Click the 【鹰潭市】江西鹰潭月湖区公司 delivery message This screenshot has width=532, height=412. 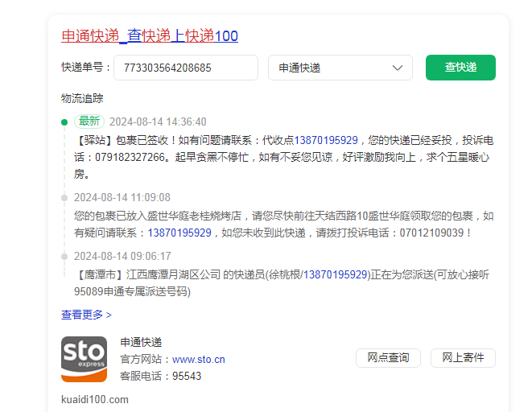[282, 282]
